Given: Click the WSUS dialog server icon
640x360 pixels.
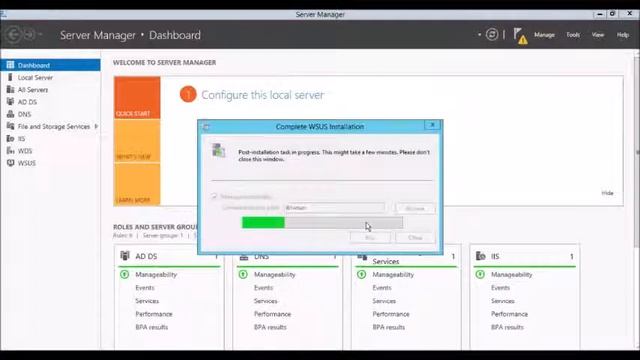Looking at the screenshot, I should click(x=218, y=151).
